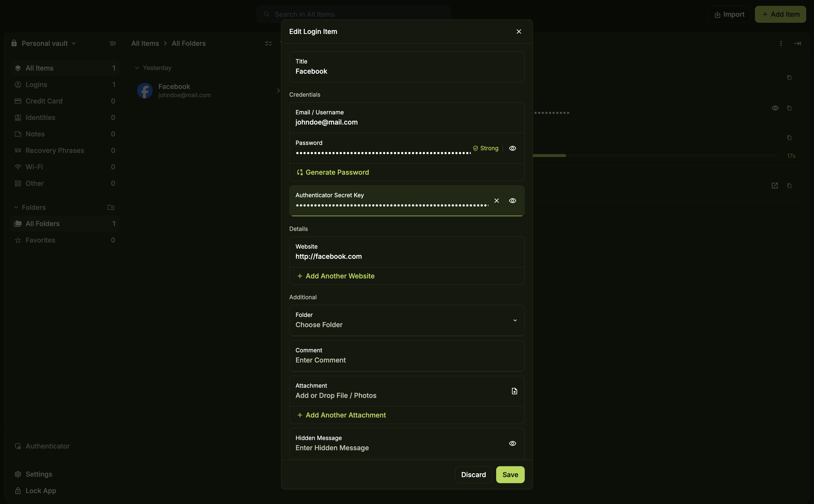
Task: Close the Edit Login Item dialog
Action: (518, 31)
